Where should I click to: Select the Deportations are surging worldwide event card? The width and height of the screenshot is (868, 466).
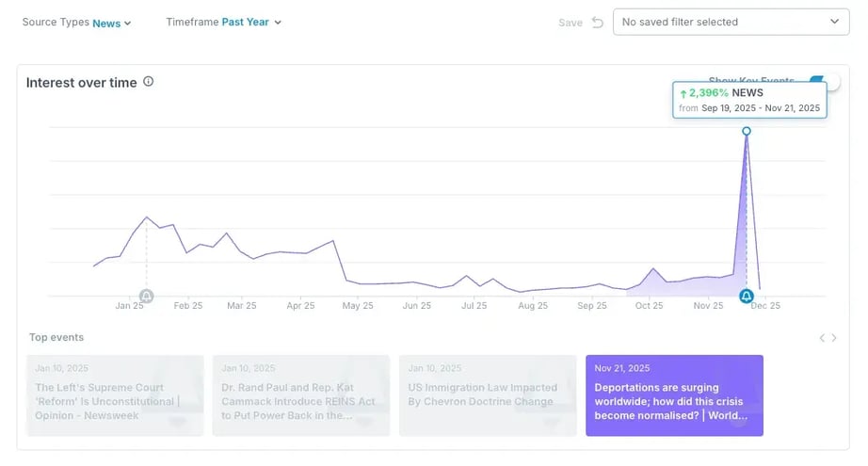tap(674, 395)
